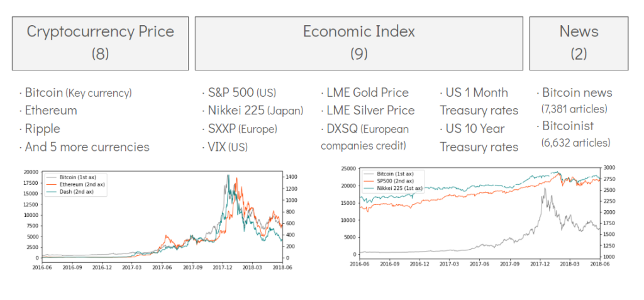Open the US 10 Year Treasury rates entry
The width and height of the screenshot is (644, 300).
coord(479,138)
